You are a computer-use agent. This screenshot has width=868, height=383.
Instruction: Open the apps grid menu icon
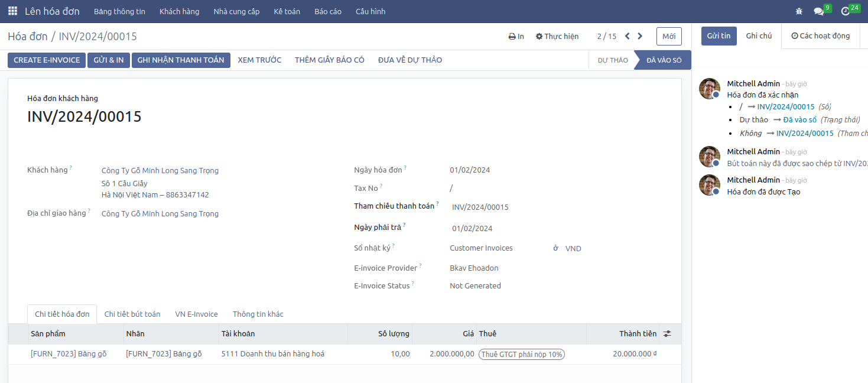pos(12,11)
